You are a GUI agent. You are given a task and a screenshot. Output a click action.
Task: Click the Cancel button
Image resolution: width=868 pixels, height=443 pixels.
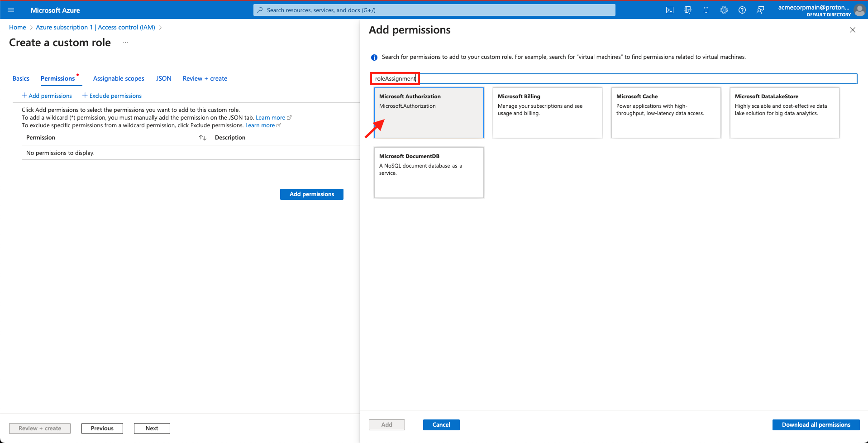coord(441,425)
